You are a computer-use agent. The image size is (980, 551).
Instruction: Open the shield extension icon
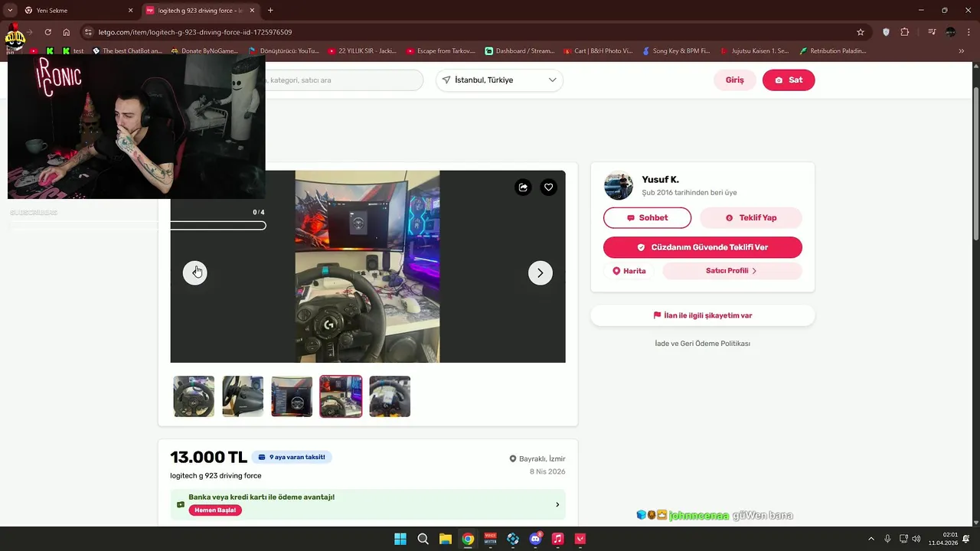tap(886, 32)
